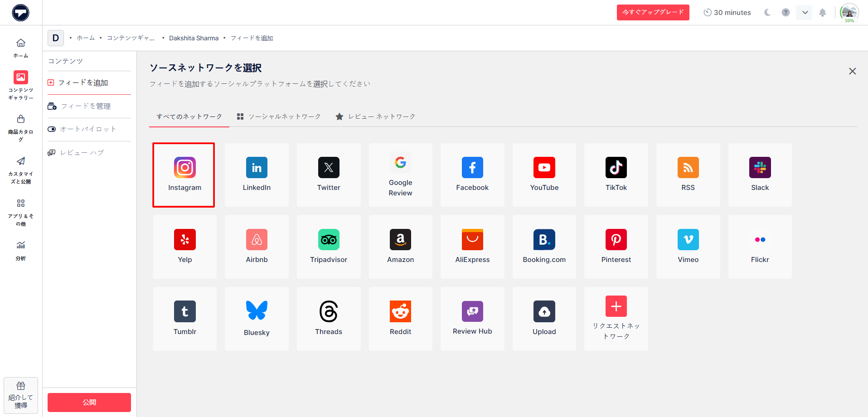Image resolution: width=868 pixels, height=417 pixels.
Task: Open 商品カタログ in the left sidebar
Action: pos(21,128)
